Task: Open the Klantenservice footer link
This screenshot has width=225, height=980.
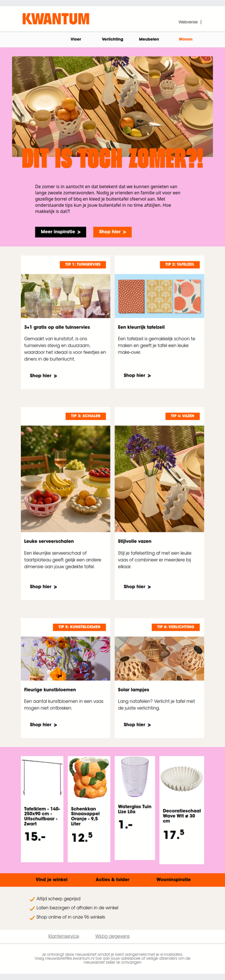Action: 64,936
